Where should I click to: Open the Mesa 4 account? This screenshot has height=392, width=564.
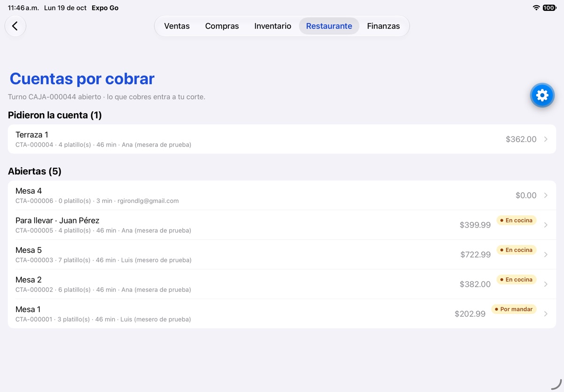[x=282, y=195]
